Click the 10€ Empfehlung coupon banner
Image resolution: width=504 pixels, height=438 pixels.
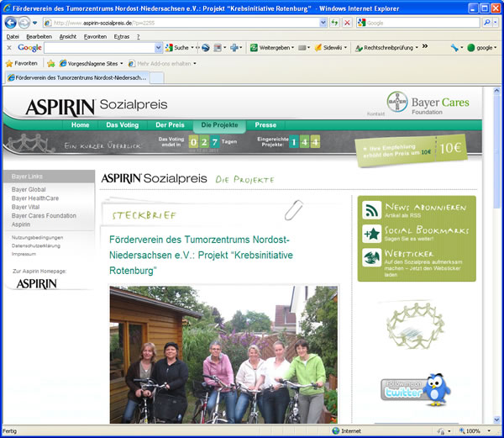point(411,150)
